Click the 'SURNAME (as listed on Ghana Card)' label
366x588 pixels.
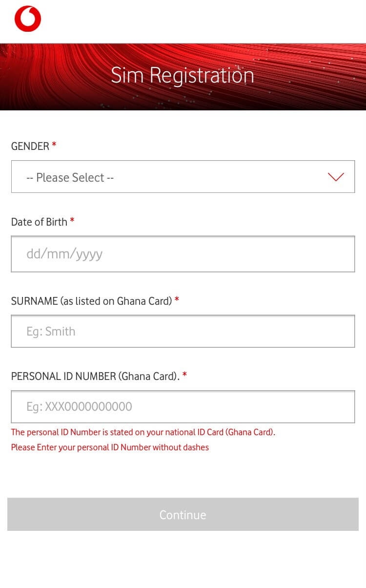pyautogui.click(x=92, y=301)
